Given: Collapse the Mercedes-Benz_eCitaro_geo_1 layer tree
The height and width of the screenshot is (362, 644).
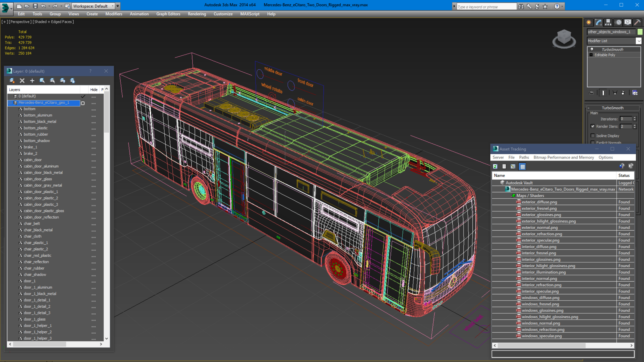Looking at the screenshot, I should click(x=10, y=103).
